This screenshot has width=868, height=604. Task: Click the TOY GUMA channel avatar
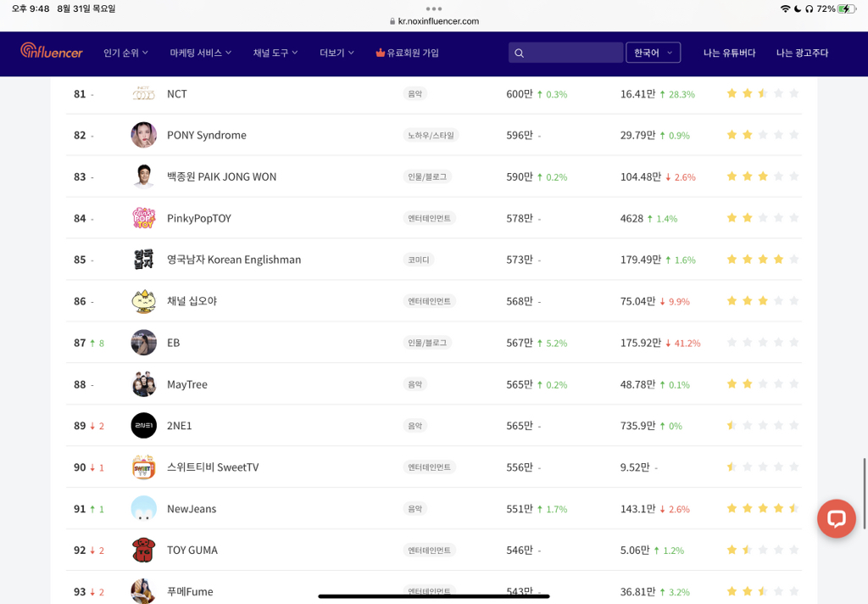(x=143, y=551)
